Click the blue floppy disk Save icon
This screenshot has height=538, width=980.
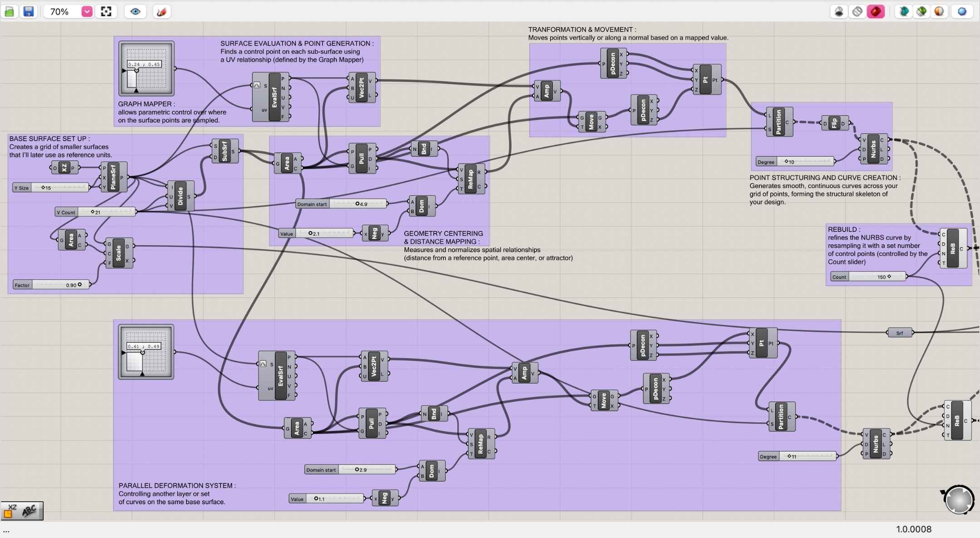(x=29, y=11)
